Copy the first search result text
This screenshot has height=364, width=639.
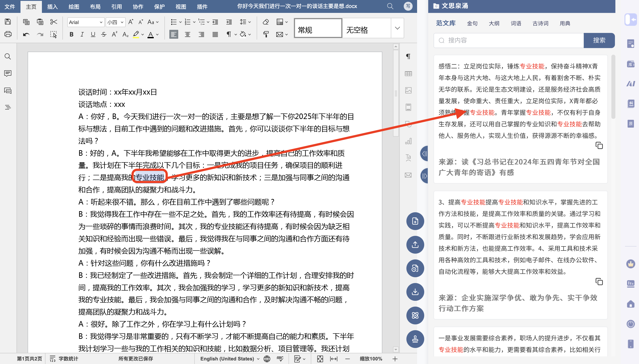tap(599, 146)
